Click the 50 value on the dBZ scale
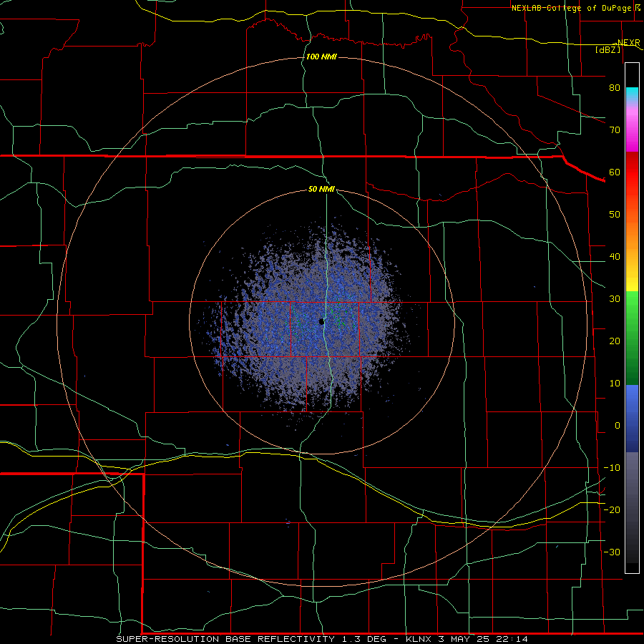This screenshot has height=644, width=644. click(x=615, y=215)
